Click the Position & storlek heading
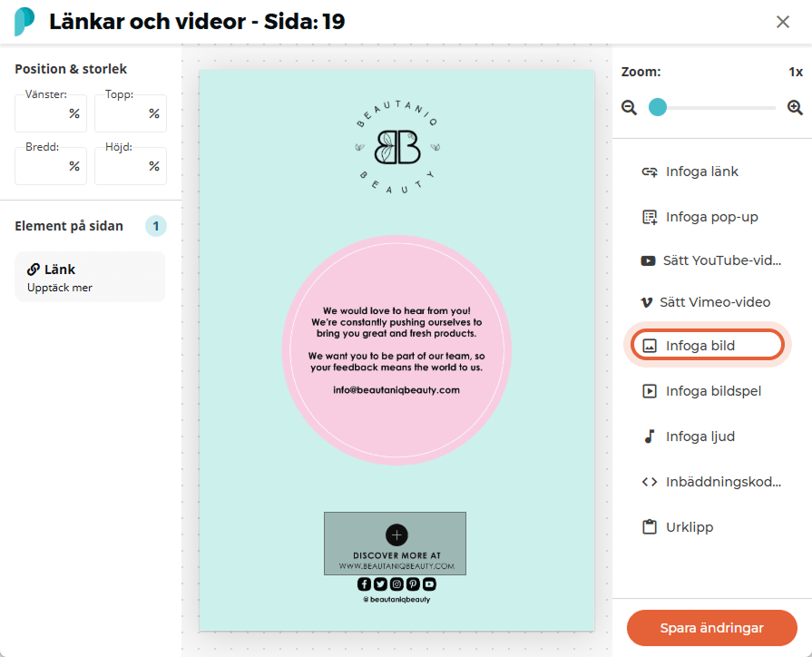812x657 pixels. tap(71, 69)
